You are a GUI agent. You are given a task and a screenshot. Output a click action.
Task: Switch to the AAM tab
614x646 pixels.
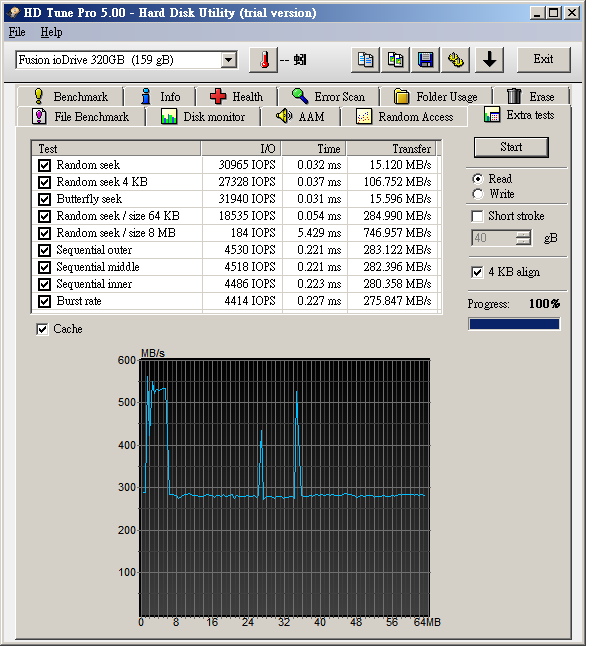coord(300,117)
